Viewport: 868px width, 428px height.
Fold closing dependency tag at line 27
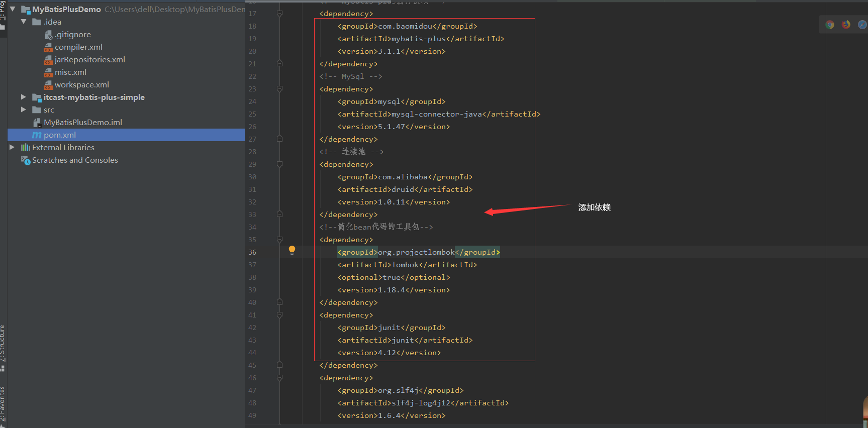(x=279, y=139)
